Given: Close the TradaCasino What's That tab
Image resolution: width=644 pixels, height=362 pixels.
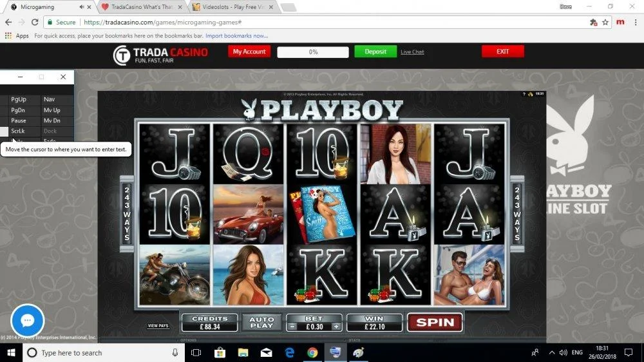Looking at the screenshot, I should (180, 7).
